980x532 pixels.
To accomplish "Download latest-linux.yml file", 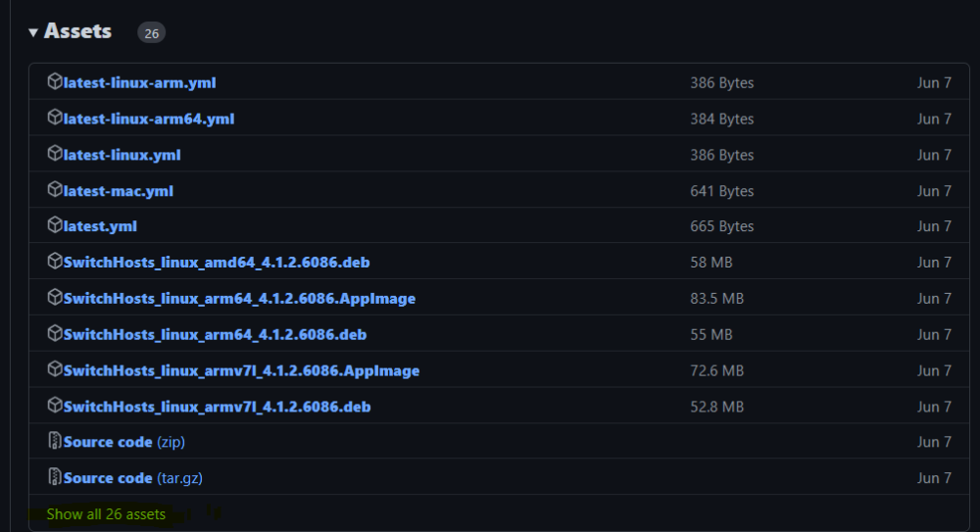I will click(122, 155).
